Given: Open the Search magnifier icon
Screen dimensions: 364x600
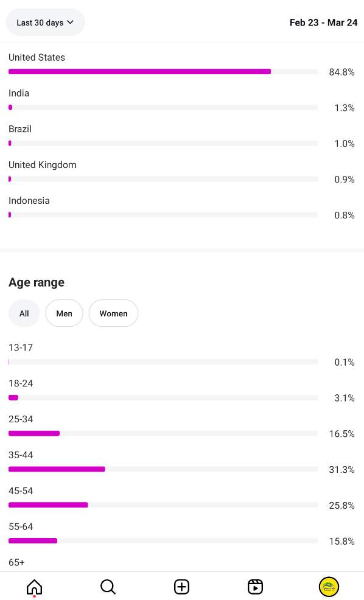Looking at the screenshot, I should pos(108,587).
